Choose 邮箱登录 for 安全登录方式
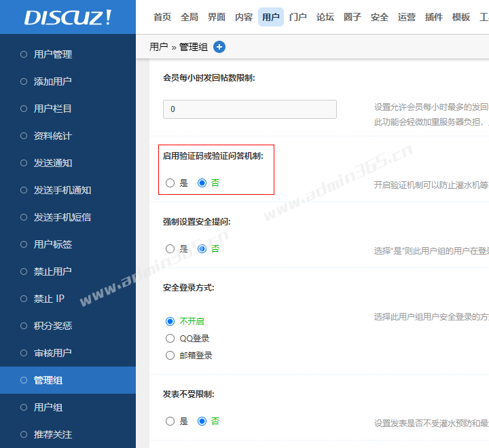Viewport: 489px width, 448px height. tap(170, 356)
